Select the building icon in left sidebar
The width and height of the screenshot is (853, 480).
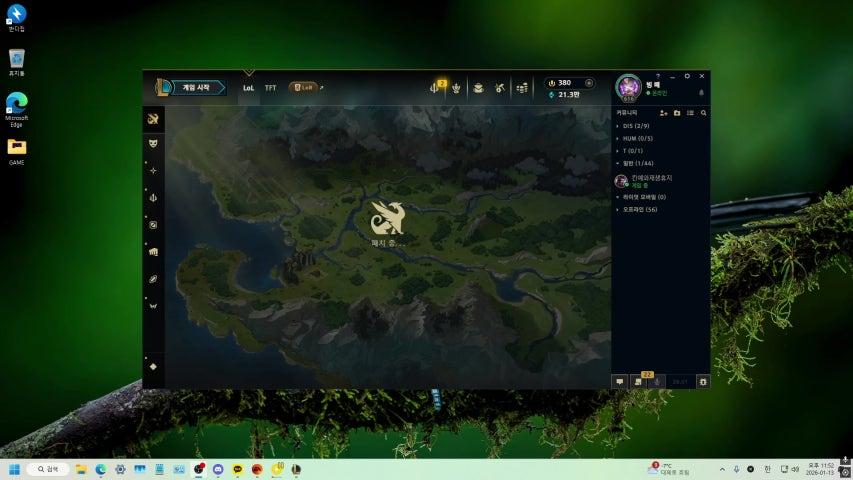click(x=153, y=252)
